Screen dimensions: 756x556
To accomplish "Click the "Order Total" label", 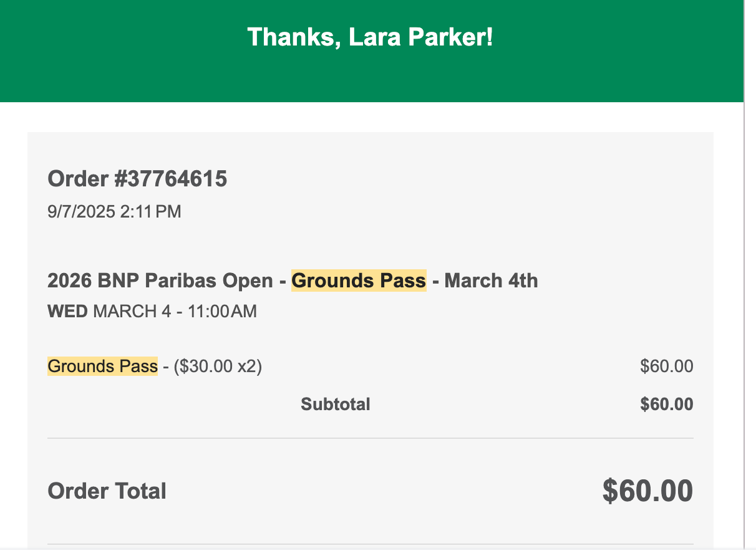I will coord(107,491).
